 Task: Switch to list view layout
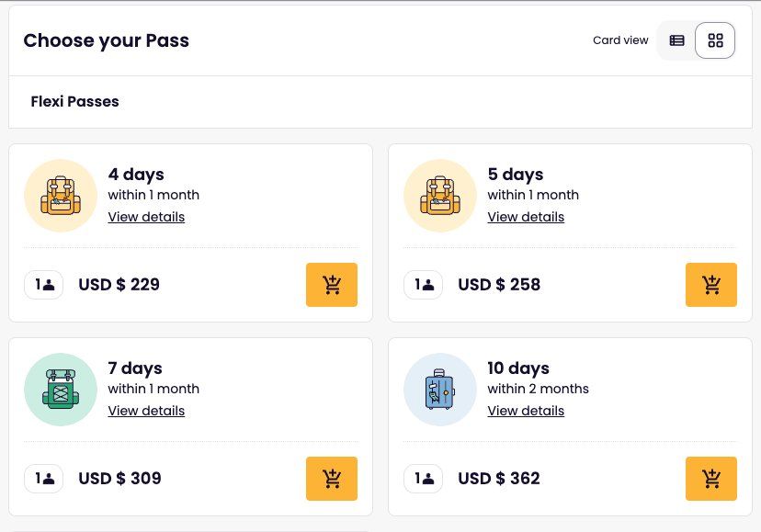pos(676,40)
